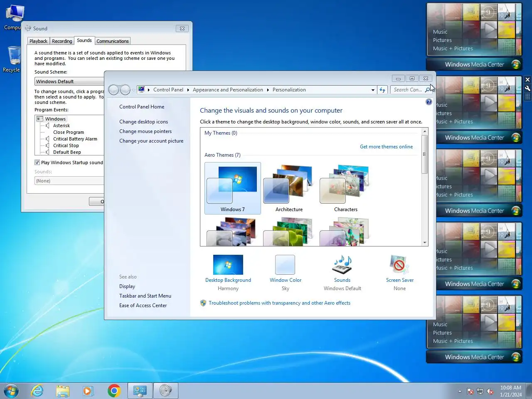Click the volume muted tray icon

490,391
